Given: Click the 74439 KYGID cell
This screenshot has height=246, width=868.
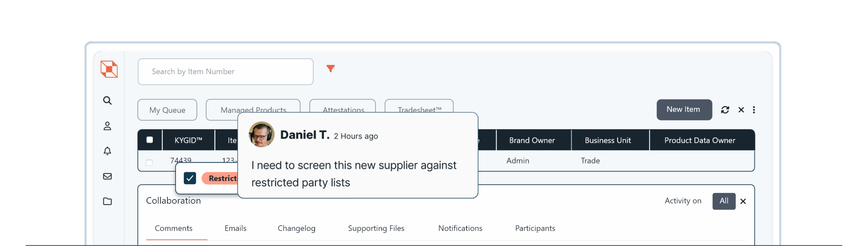Looking at the screenshot, I should coord(180,160).
